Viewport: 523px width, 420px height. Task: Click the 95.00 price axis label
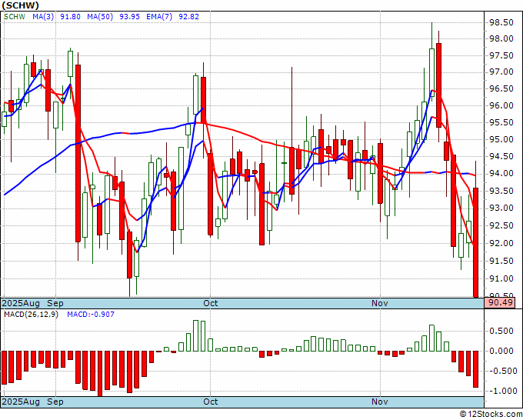501,139
